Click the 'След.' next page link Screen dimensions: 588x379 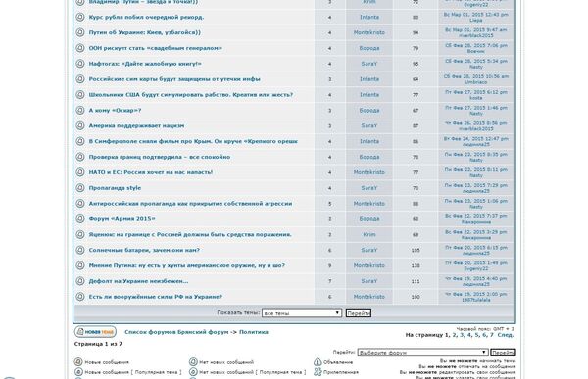(x=506, y=335)
